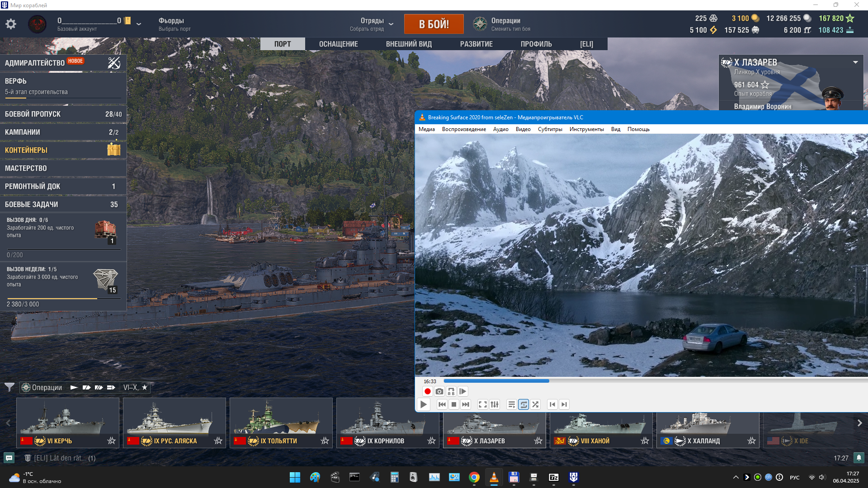Open РЕМОНТНЫЙ ДОК section
Viewport: 868px width, 488px height.
63,186
